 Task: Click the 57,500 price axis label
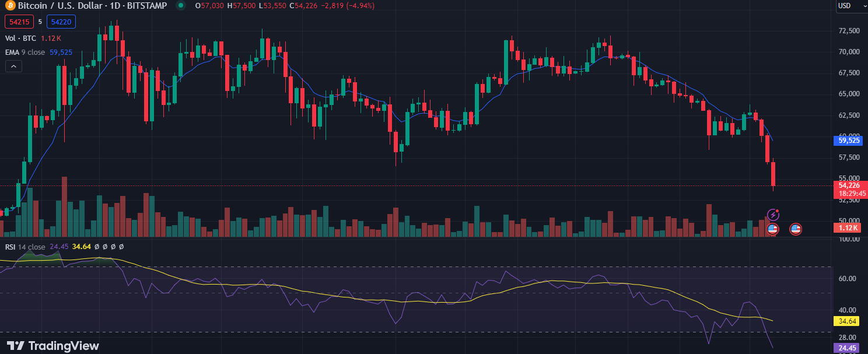849,157
